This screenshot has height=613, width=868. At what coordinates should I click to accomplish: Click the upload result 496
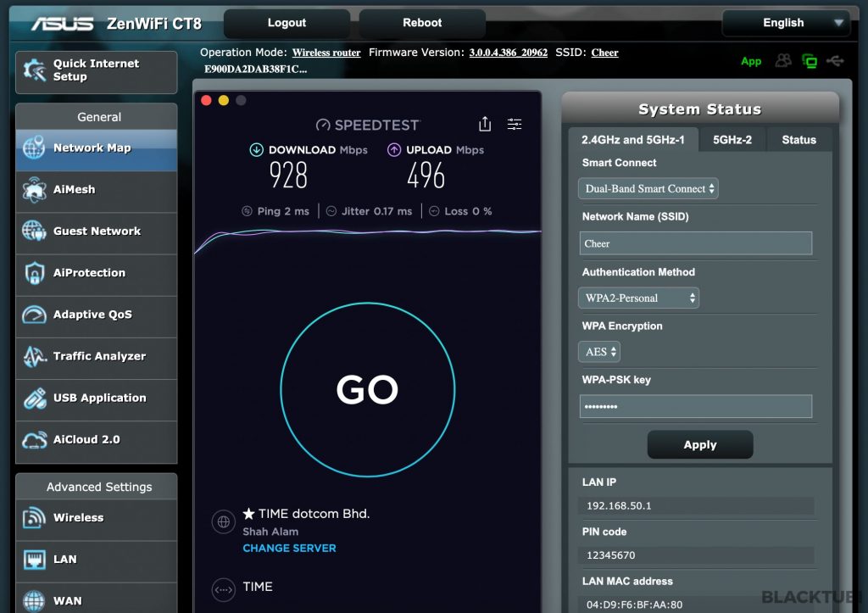pyautogui.click(x=426, y=176)
